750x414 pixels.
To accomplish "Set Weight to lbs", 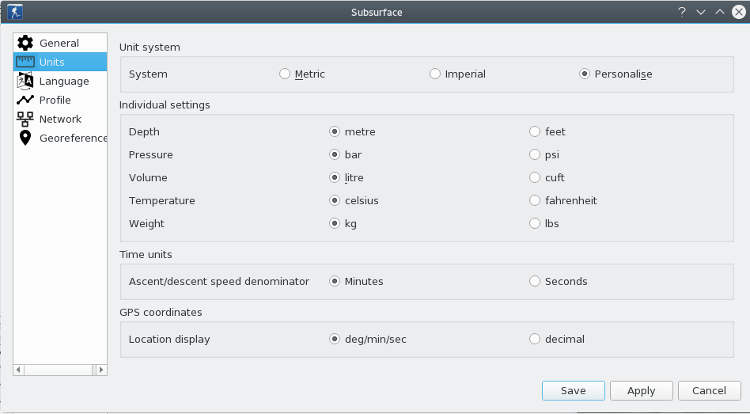I will pyautogui.click(x=535, y=224).
